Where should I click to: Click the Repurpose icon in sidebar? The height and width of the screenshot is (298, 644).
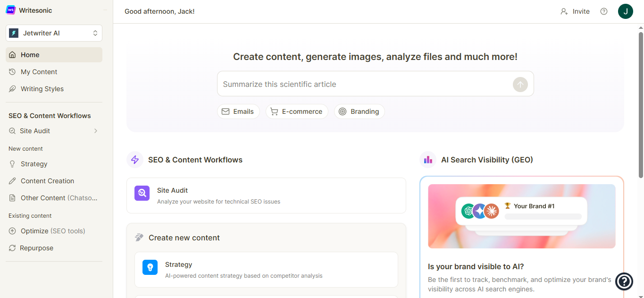coord(12,248)
